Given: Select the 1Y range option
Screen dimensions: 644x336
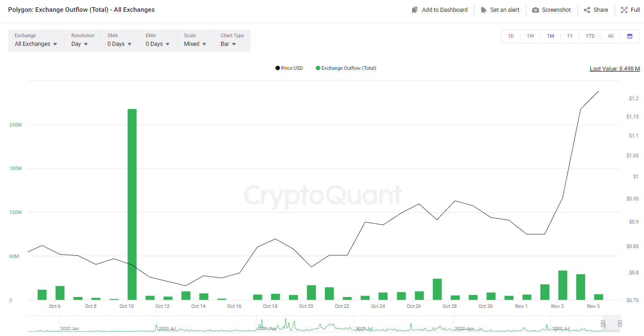Looking at the screenshot, I should (x=570, y=36).
